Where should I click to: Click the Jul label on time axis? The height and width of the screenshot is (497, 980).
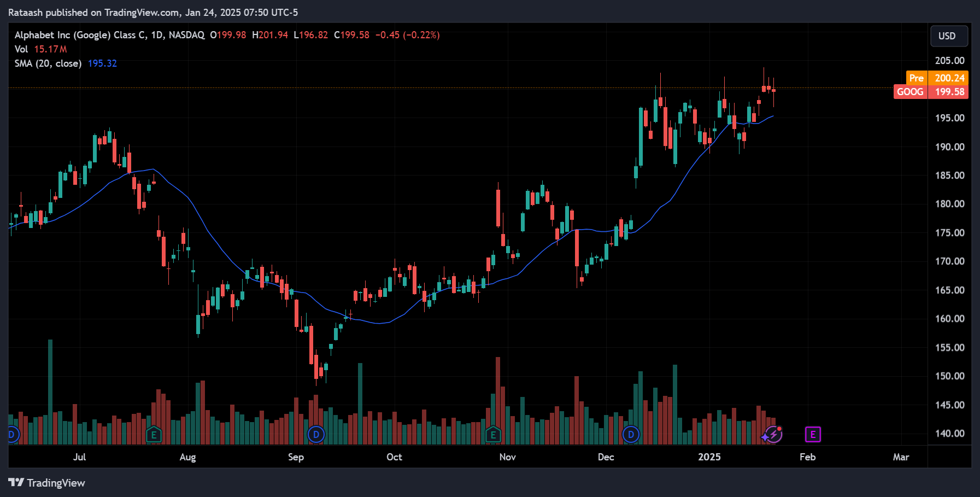point(79,457)
